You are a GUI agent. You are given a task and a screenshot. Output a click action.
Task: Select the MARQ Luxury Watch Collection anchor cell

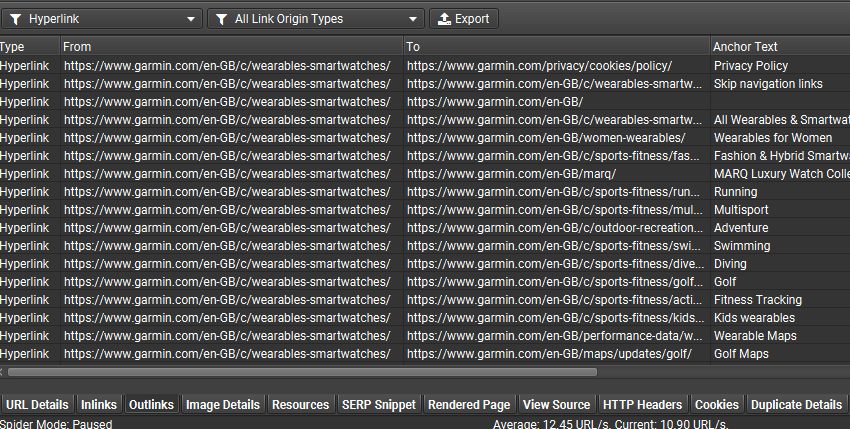[780, 174]
